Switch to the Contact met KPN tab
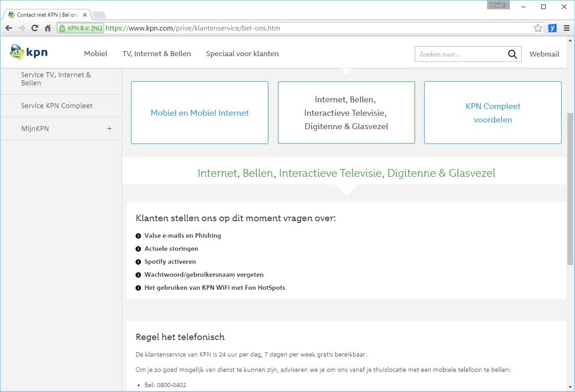The width and height of the screenshot is (575, 392). [45, 14]
